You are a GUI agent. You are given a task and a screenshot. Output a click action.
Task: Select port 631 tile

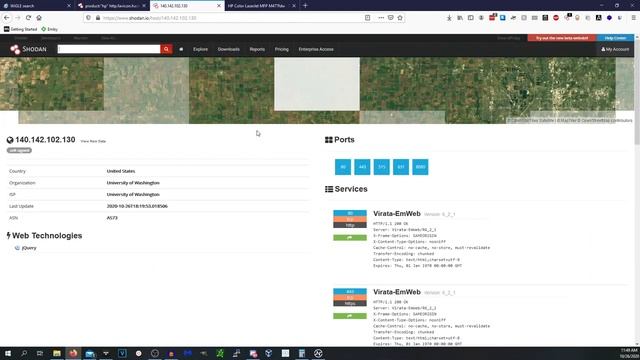(x=401, y=167)
